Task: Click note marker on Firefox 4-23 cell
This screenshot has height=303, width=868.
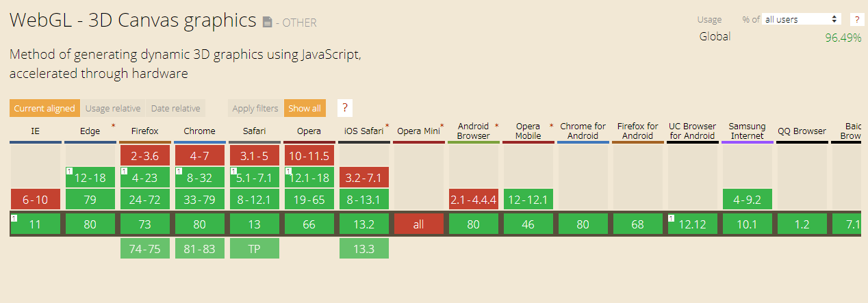Action: click(x=124, y=170)
